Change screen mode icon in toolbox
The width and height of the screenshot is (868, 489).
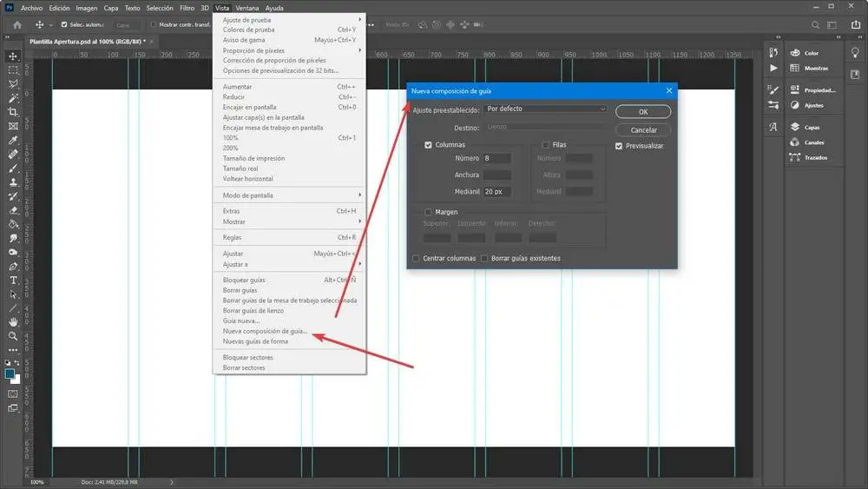click(13, 408)
